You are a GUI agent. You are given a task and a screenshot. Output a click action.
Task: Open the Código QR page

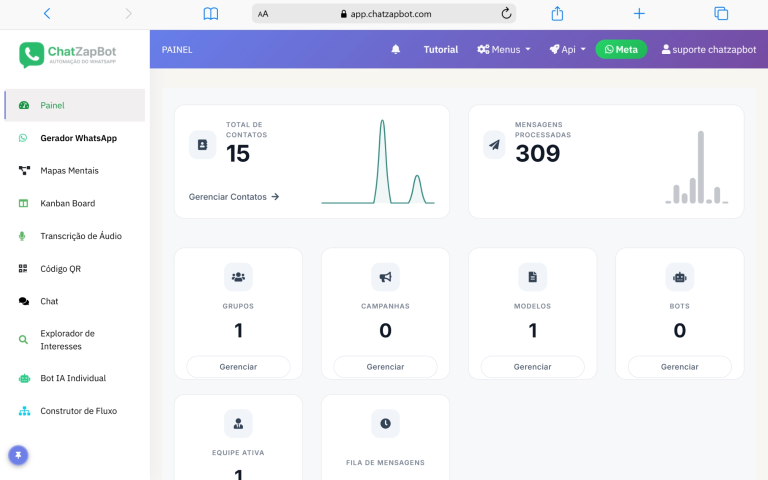[60, 268]
